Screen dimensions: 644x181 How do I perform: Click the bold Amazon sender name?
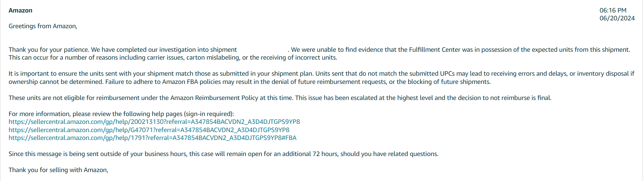[20, 10]
